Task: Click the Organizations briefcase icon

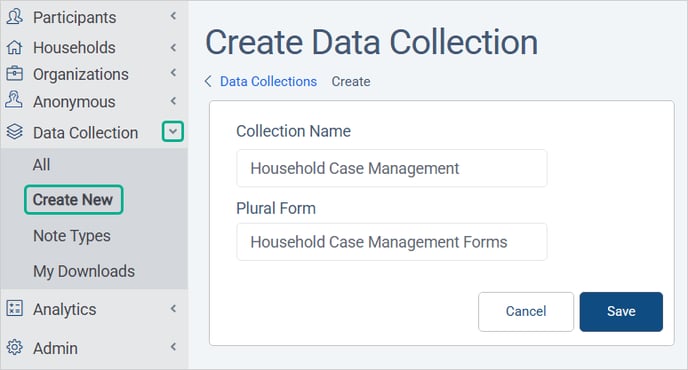Action: point(14,73)
